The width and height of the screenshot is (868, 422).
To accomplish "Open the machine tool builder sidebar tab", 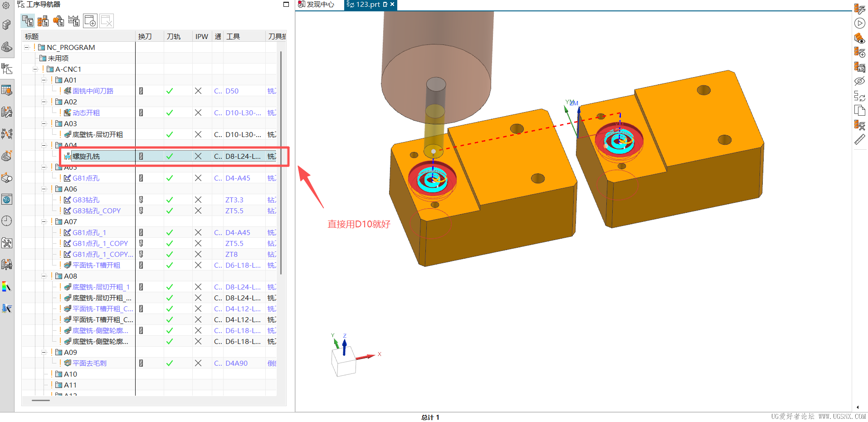I will click(7, 112).
